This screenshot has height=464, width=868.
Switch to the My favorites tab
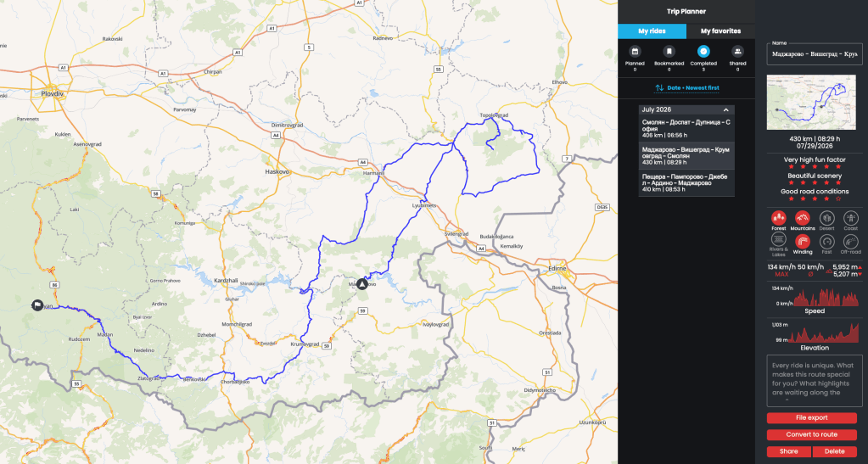[x=720, y=31]
